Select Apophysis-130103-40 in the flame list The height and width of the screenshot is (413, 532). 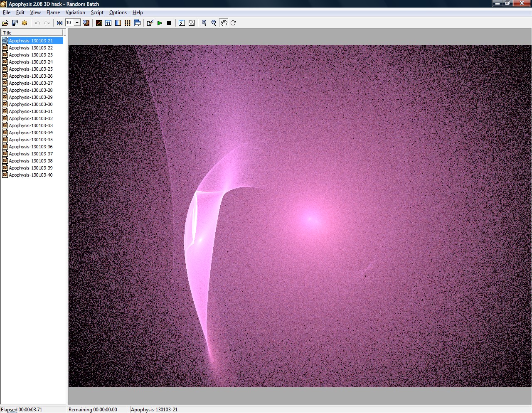click(x=31, y=175)
